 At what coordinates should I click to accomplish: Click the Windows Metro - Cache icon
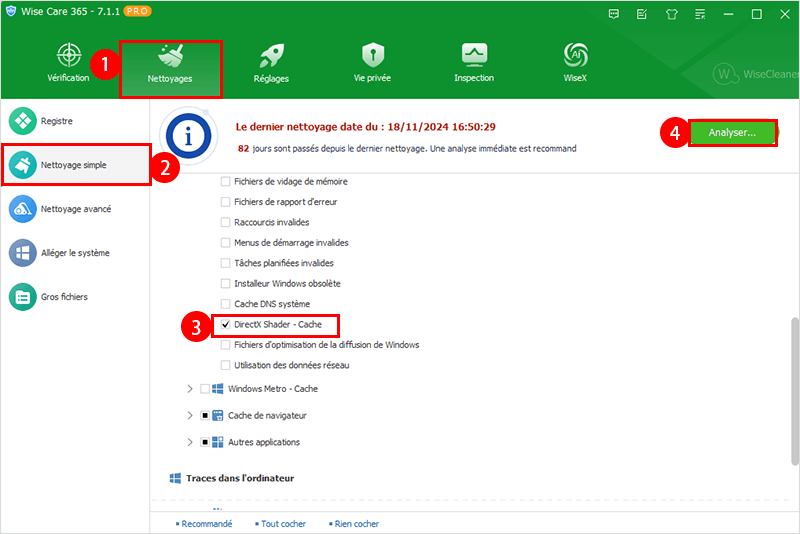pyautogui.click(x=217, y=389)
